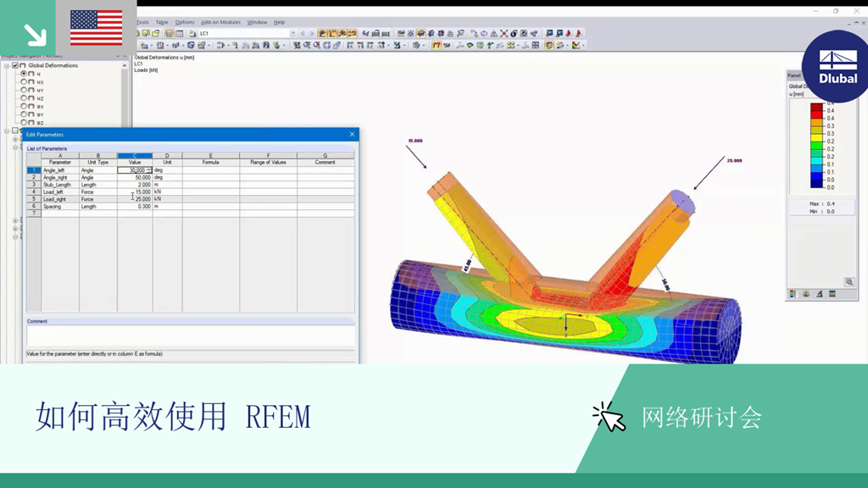Open the Tools menu

(x=142, y=22)
